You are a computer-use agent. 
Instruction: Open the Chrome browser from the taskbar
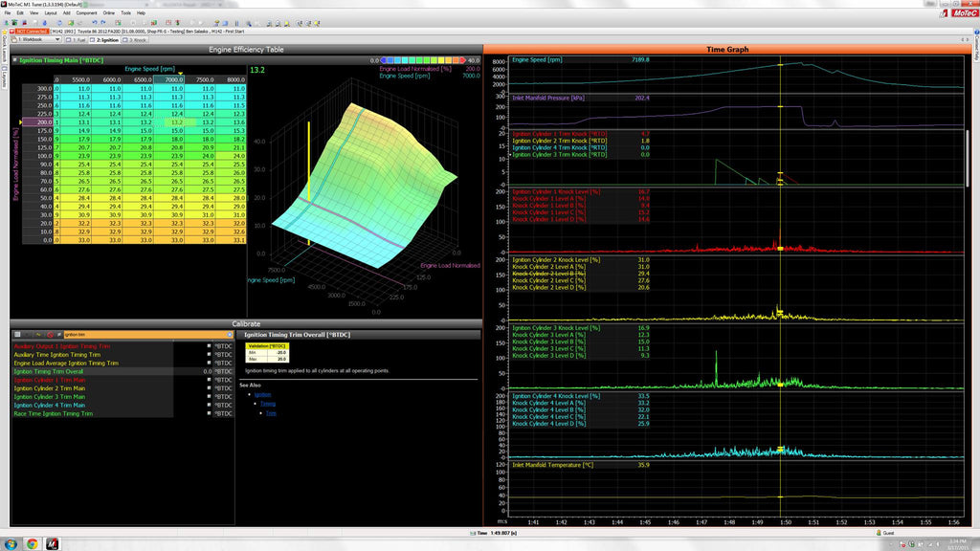coord(33,543)
